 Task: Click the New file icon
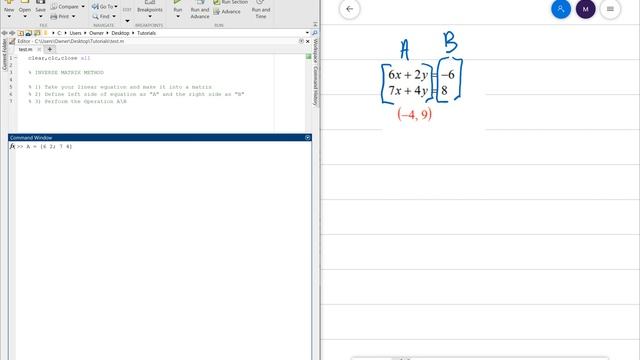click(x=9, y=2)
